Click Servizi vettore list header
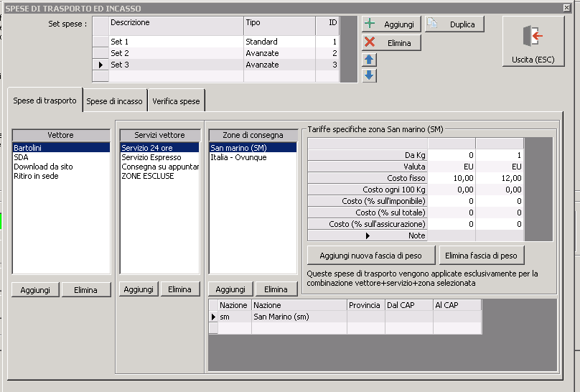580x392 pixels. pos(160,135)
